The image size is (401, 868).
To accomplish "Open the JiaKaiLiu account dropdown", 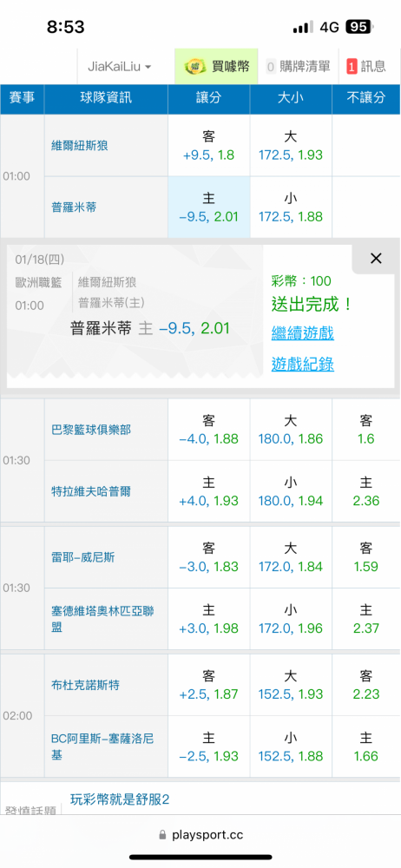I will [120, 67].
